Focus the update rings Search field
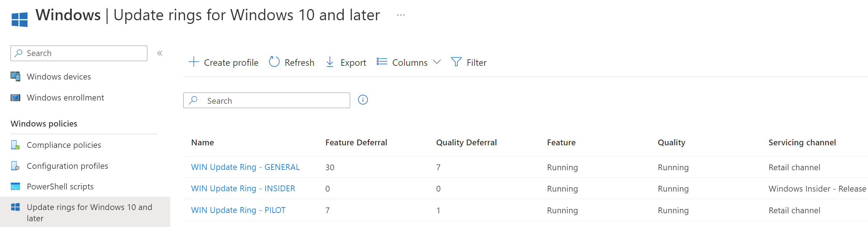Screen dimensions: 868x227 (267, 100)
